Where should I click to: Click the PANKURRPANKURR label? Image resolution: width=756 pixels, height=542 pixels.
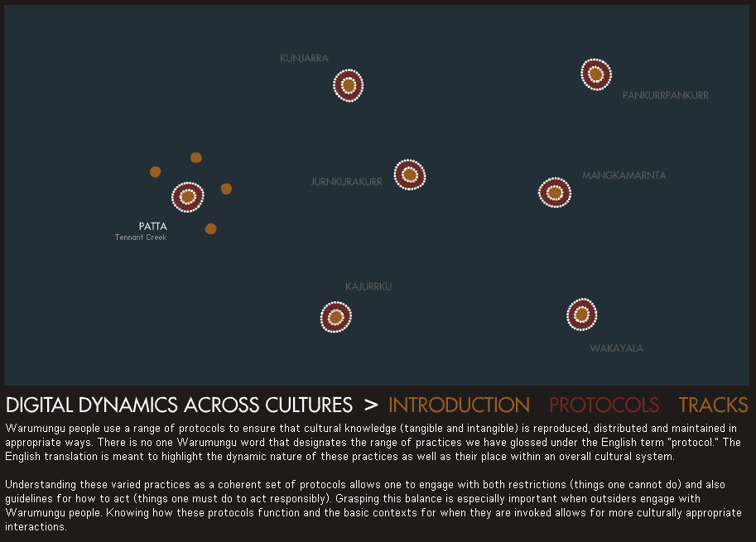(666, 95)
